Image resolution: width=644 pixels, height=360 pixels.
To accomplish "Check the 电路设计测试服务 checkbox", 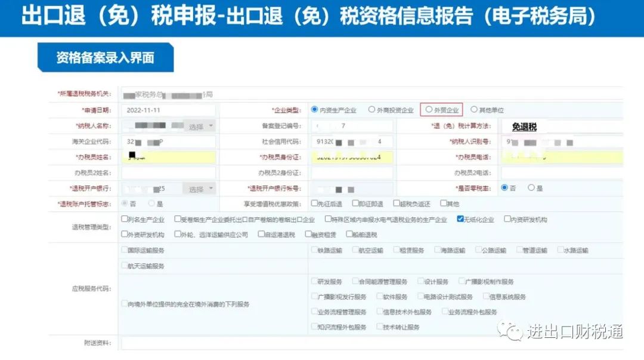I will click(420, 296).
